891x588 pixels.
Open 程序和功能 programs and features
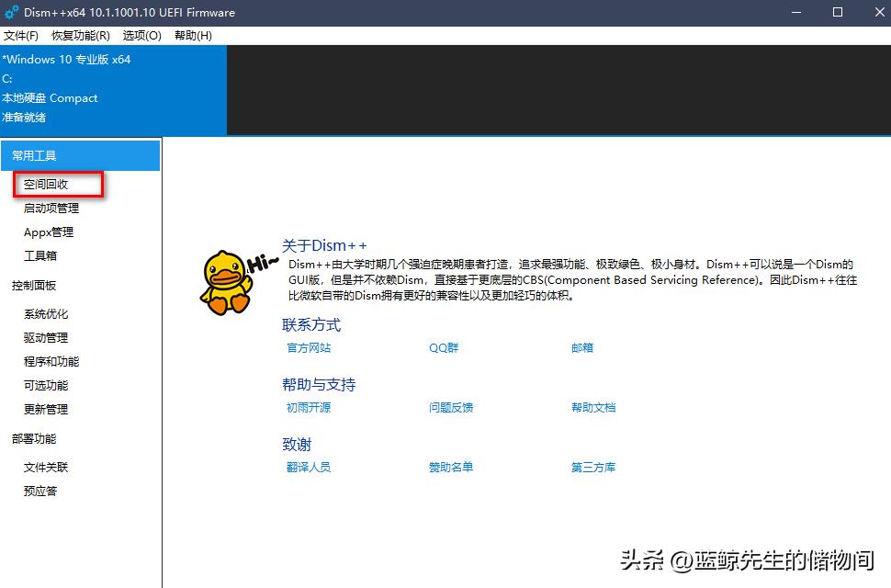[x=55, y=361]
